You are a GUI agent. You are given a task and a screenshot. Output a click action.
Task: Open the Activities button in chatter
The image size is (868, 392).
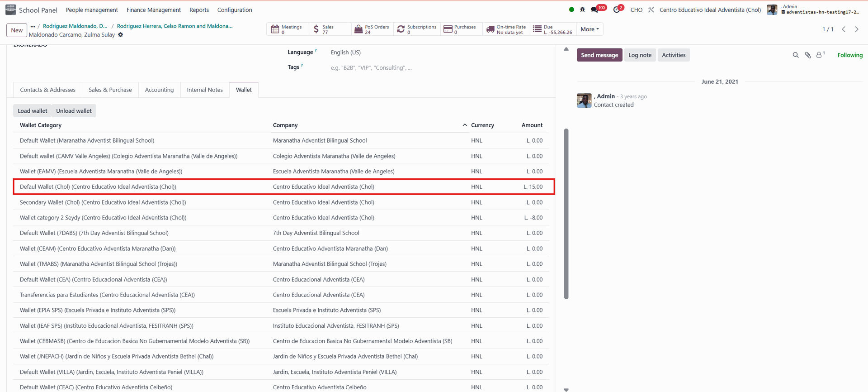coord(674,55)
